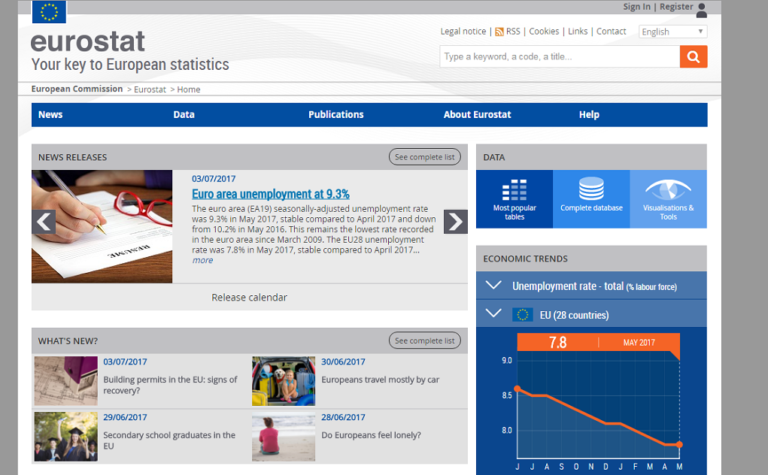This screenshot has width=768, height=475.
Task: See complete list of What's New
Action: click(x=425, y=340)
